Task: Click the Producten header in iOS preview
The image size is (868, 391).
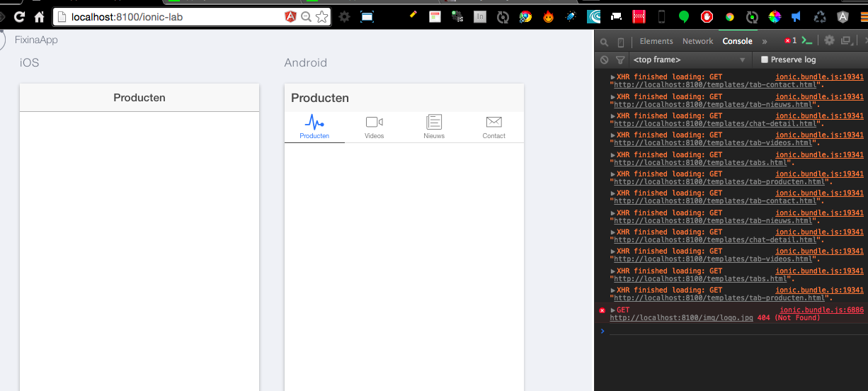Action: coord(139,98)
